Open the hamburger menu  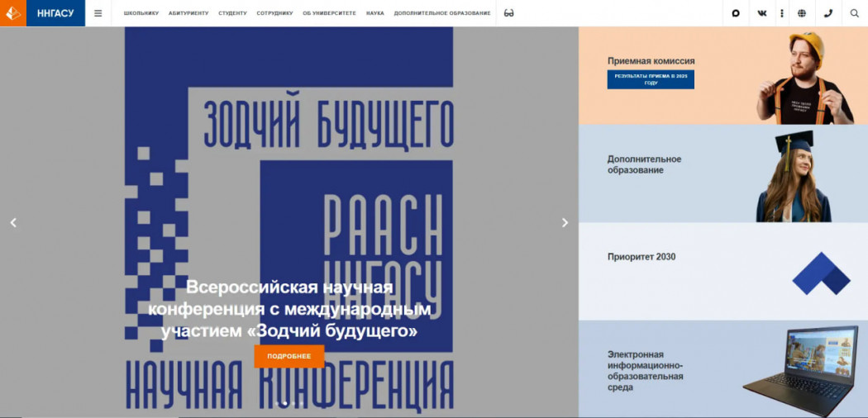(98, 13)
